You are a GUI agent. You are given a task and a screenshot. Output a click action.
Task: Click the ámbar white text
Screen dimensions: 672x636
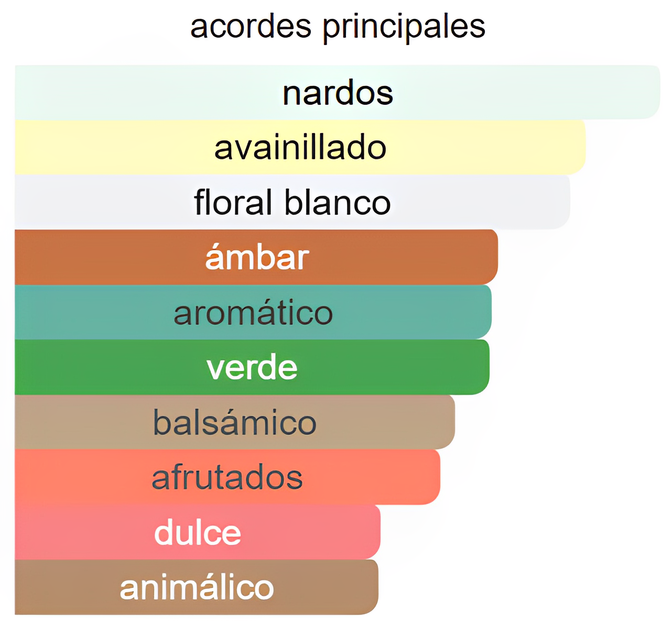pyautogui.click(x=257, y=256)
